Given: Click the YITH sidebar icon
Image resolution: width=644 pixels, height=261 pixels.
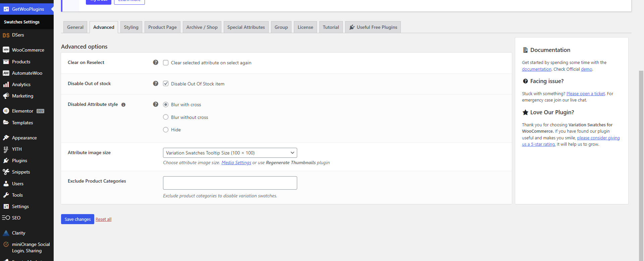Looking at the screenshot, I should (x=6, y=149).
